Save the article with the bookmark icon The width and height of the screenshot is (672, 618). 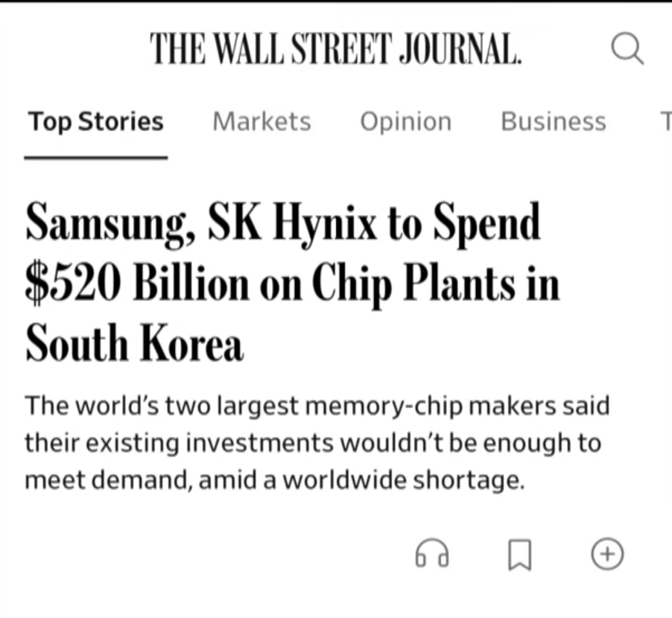tap(520, 555)
